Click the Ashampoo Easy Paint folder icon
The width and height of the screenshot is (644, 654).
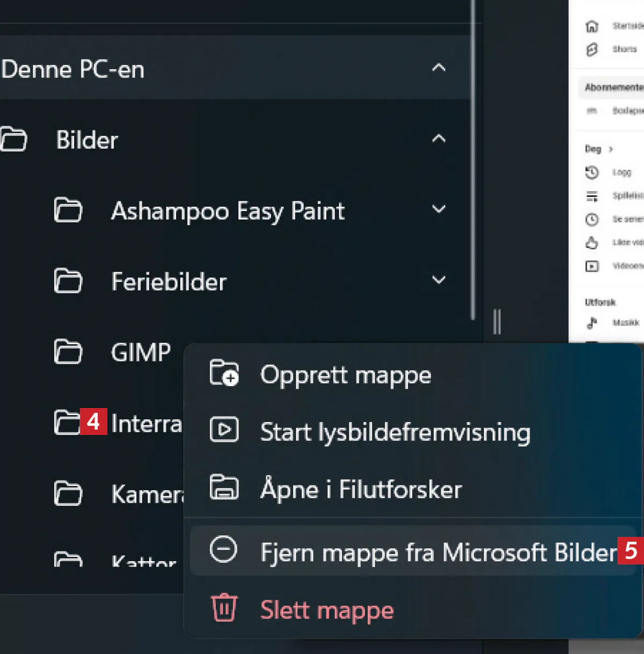pyautogui.click(x=68, y=210)
